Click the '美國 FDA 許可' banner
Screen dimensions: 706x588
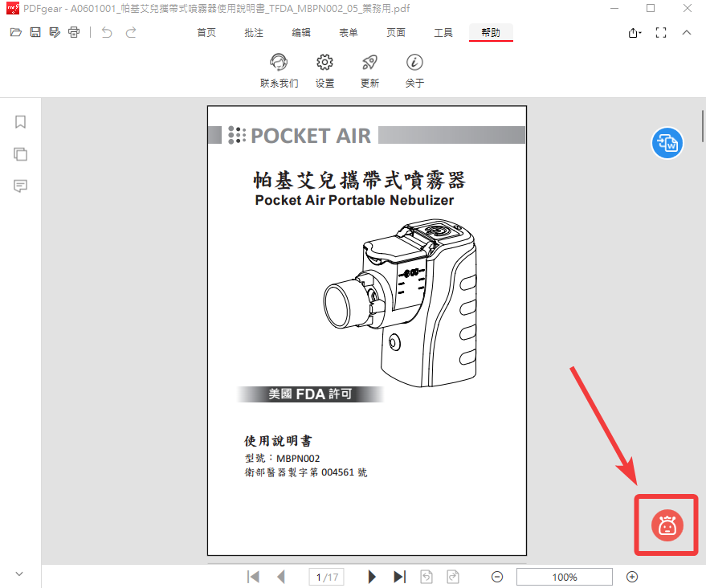[310, 394]
